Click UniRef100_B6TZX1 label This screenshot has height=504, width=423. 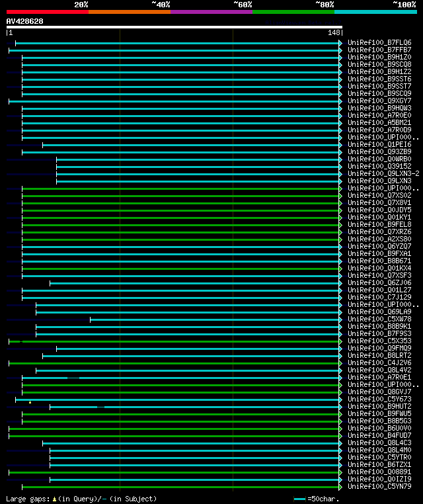click(379, 465)
